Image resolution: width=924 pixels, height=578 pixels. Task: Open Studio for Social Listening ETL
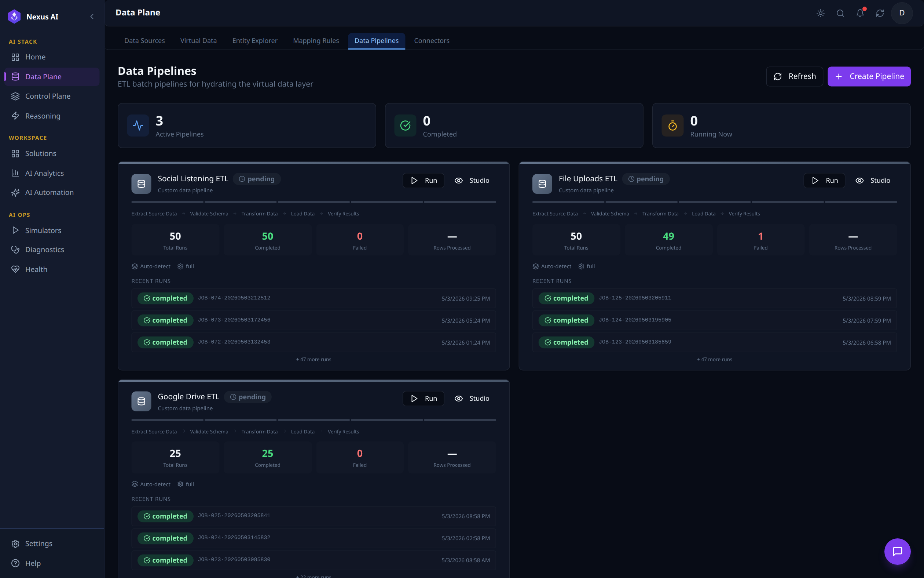(472, 181)
